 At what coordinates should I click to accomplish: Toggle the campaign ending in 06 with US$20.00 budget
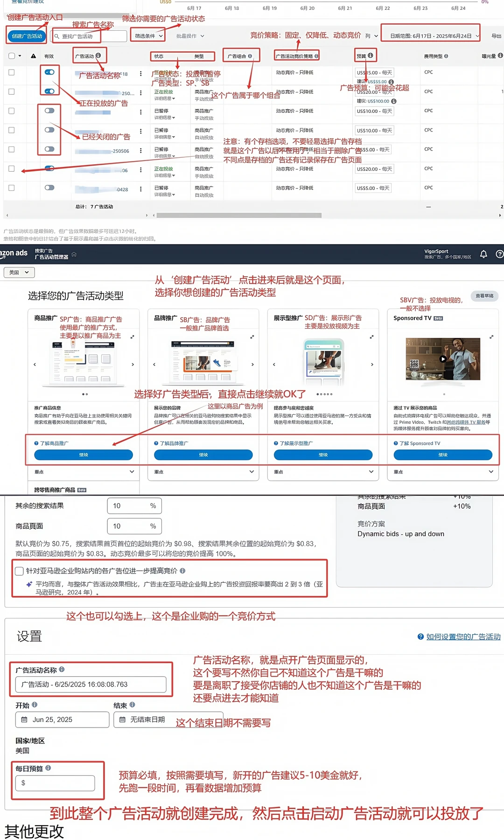coord(49,168)
